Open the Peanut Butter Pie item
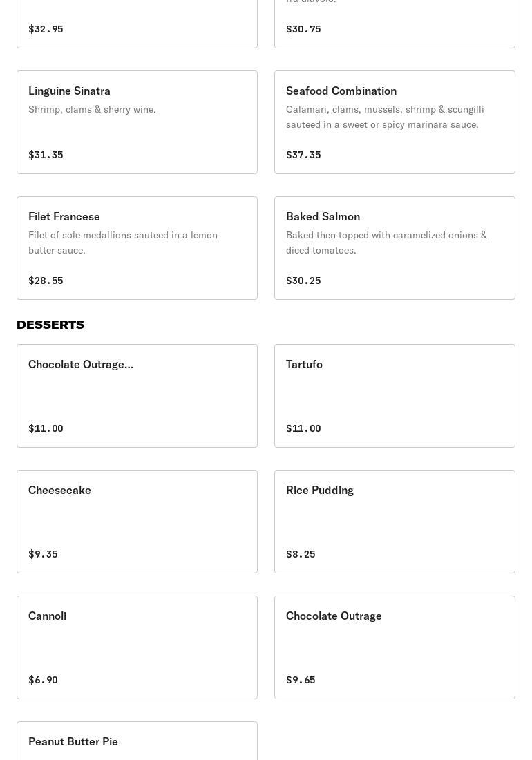The height and width of the screenshot is (760, 532). (137, 742)
